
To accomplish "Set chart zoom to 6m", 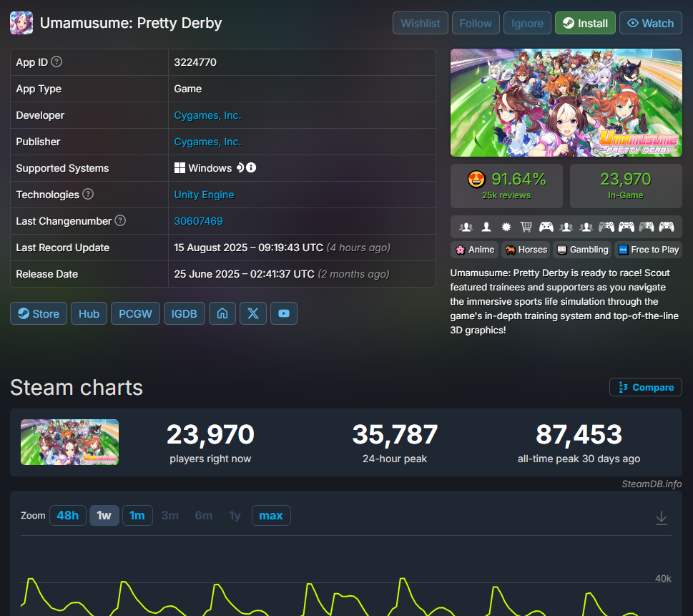I will pos(204,516).
